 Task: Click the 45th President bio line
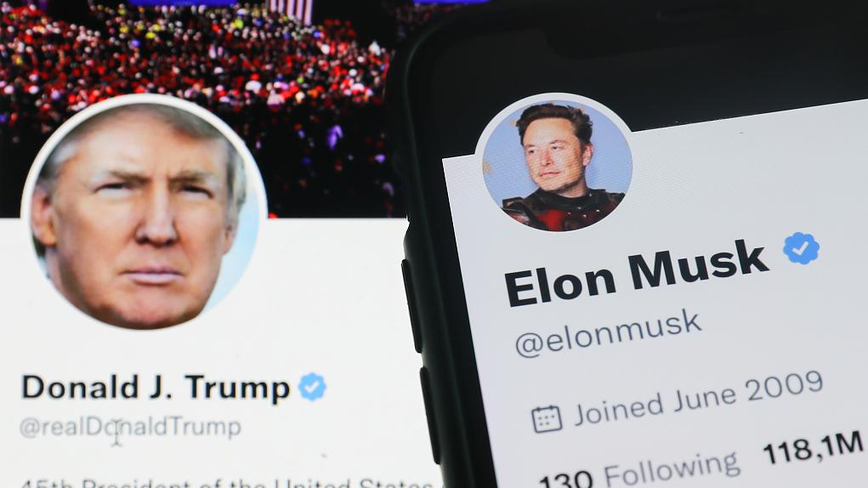tap(227, 483)
